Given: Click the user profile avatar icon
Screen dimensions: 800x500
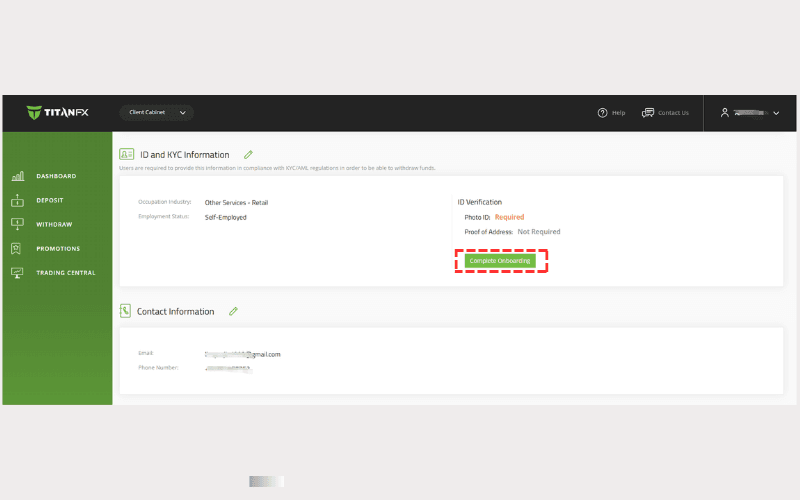Looking at the screenshot, I should pos(725,113).
